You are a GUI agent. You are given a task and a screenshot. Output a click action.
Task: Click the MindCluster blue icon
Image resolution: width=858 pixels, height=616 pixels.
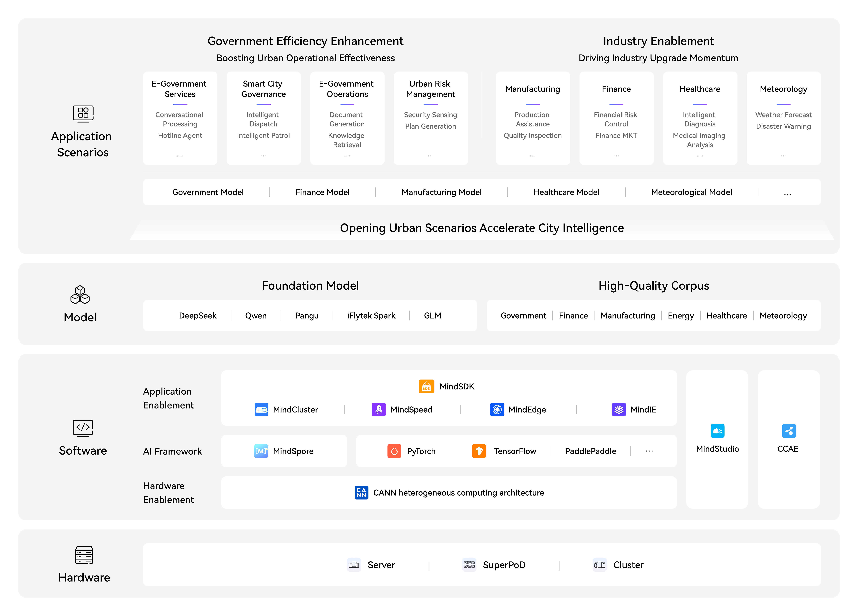261,409
